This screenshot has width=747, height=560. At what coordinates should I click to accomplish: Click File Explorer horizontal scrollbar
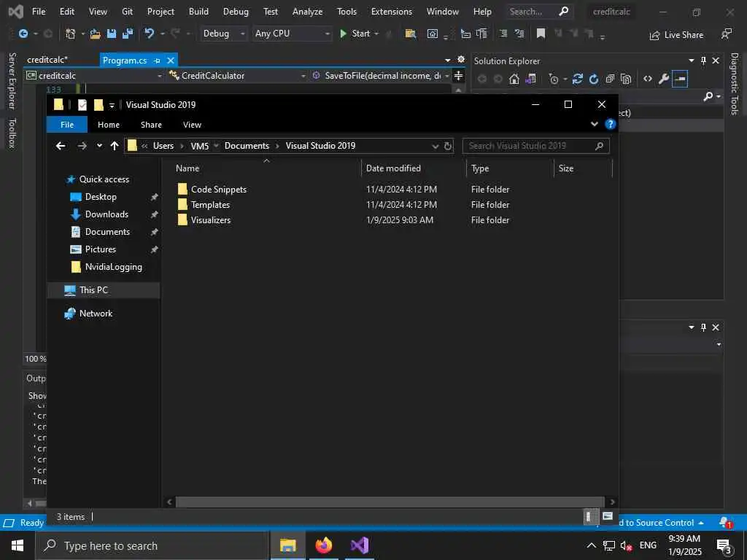pos(390,502)
